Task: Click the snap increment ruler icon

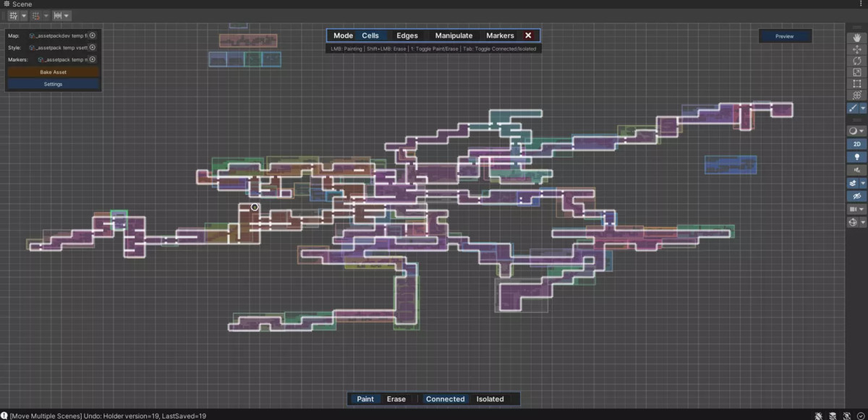Action: coord(57,15)
